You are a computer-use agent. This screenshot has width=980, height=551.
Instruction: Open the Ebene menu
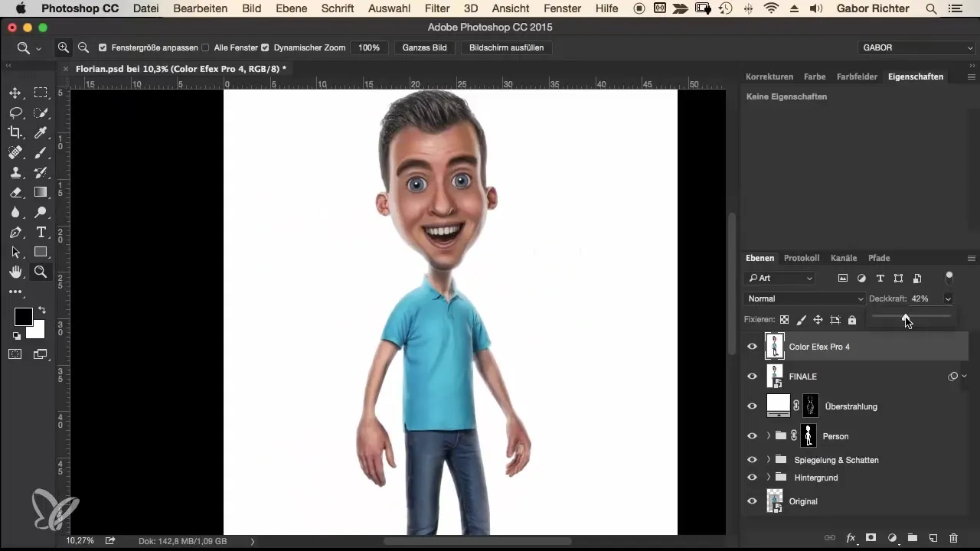(292, 8)
